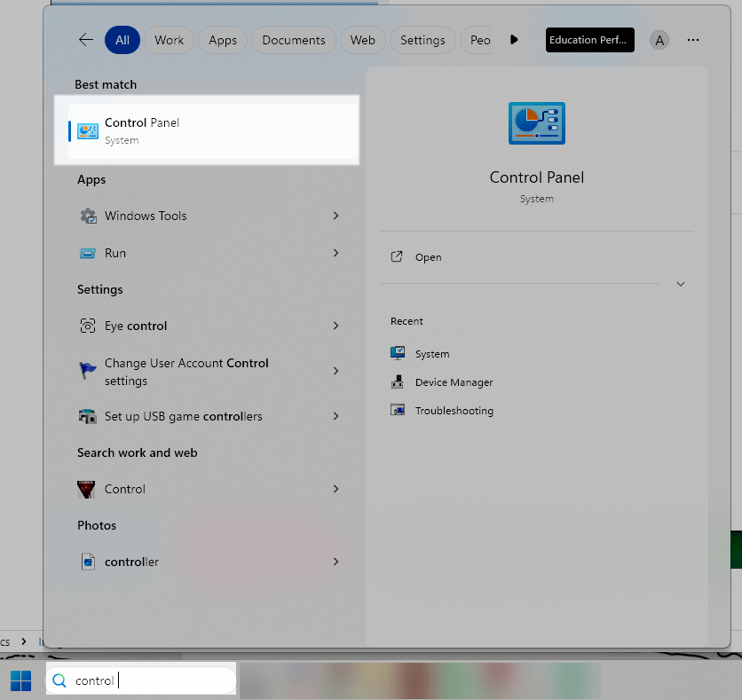Open the three-dot more options menu
This screenshot has height=700, width=742.
(693, 40)
